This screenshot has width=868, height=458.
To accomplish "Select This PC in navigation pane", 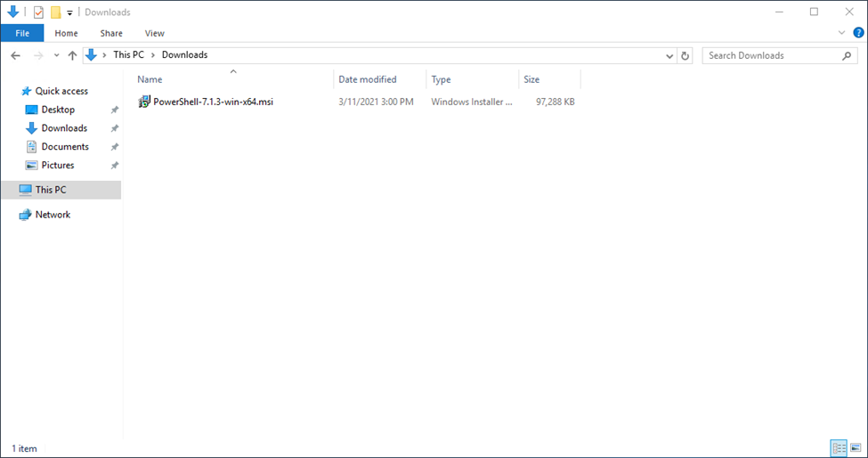I will click(x=61, y=190).
